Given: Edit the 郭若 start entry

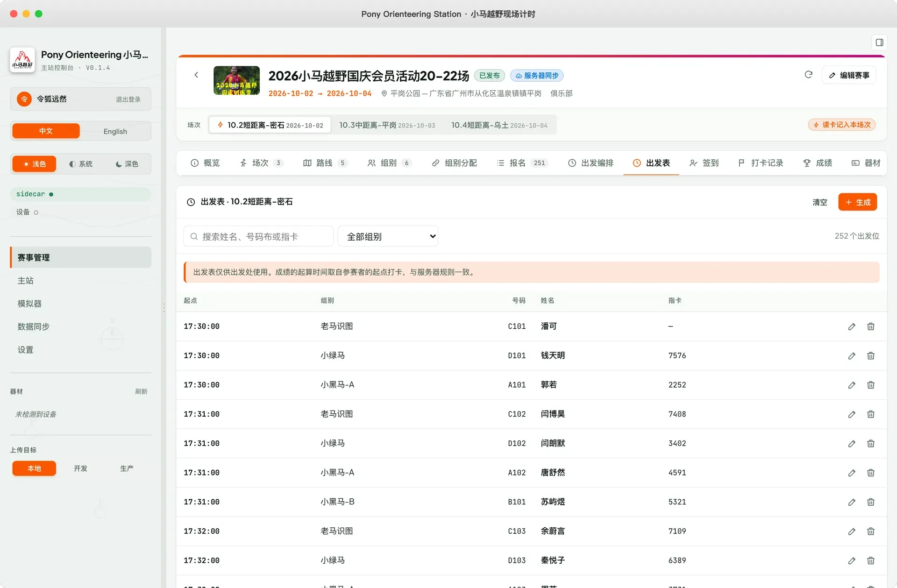Looking at the screenshot, I should pyautogui.click(x=852, y=385).
